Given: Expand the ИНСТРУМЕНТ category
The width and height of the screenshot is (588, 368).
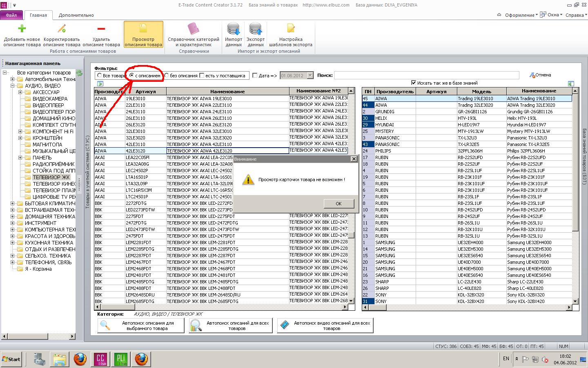Looking at the screenshot, I should tap(12, 223).
